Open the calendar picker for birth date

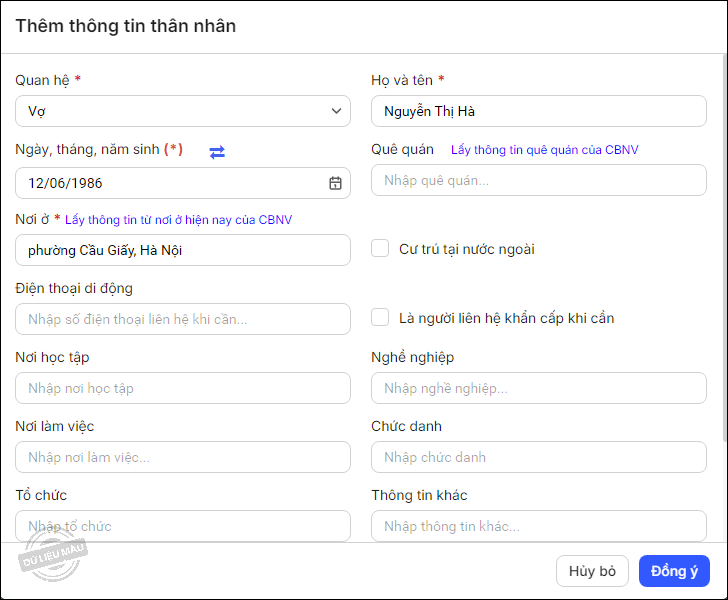(335, 183)
